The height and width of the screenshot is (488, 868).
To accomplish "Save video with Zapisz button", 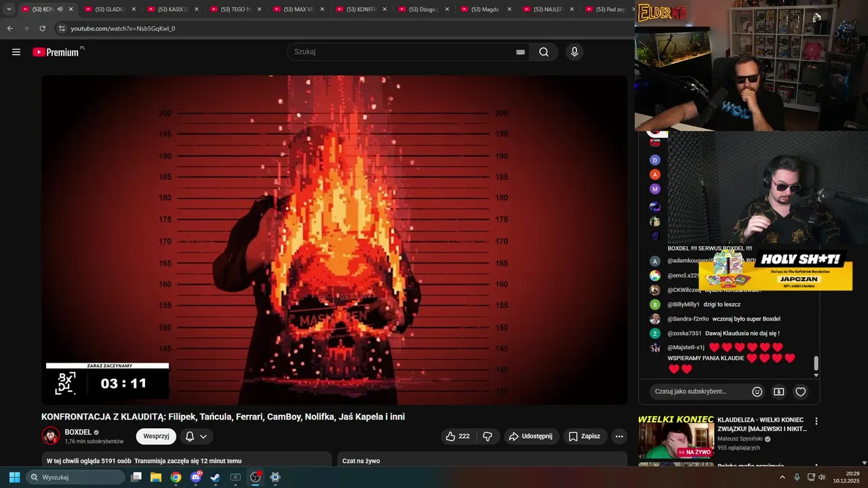I will tap(585, 436).
